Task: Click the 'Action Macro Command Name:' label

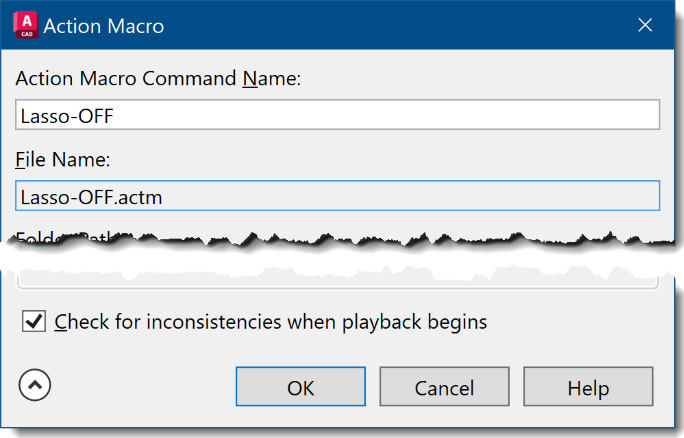Action: click(158, 79)
